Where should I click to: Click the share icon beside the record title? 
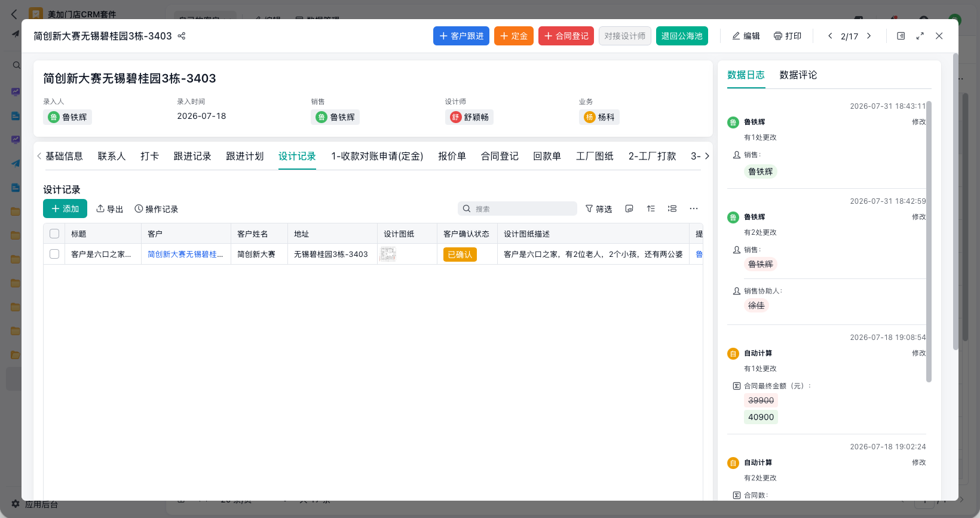coord(182,36)
